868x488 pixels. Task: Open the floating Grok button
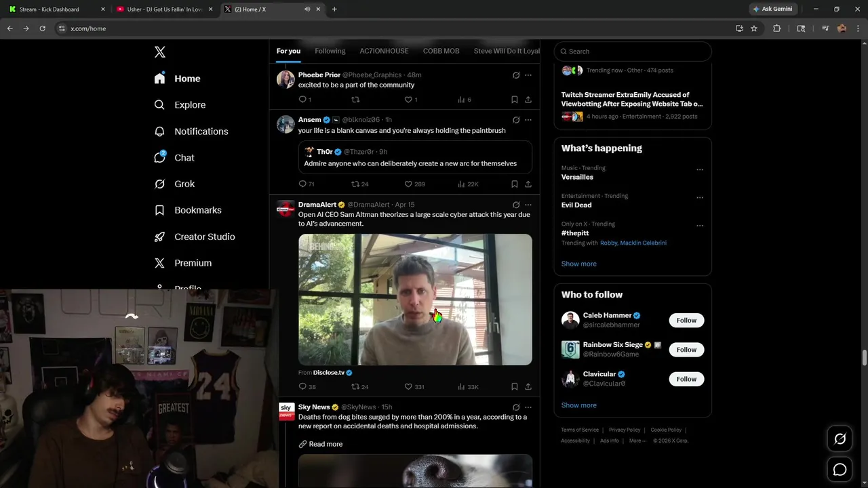point(840,439)
